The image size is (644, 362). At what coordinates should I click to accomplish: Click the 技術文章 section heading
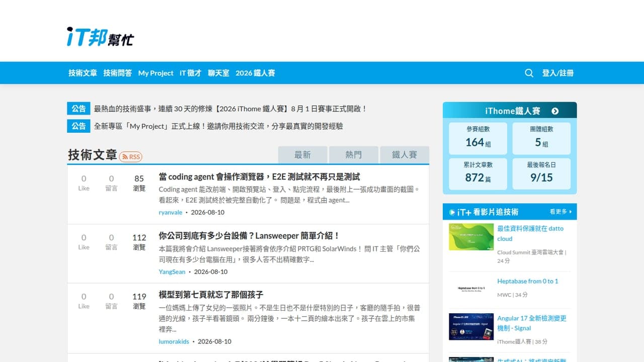coord(93,155)
